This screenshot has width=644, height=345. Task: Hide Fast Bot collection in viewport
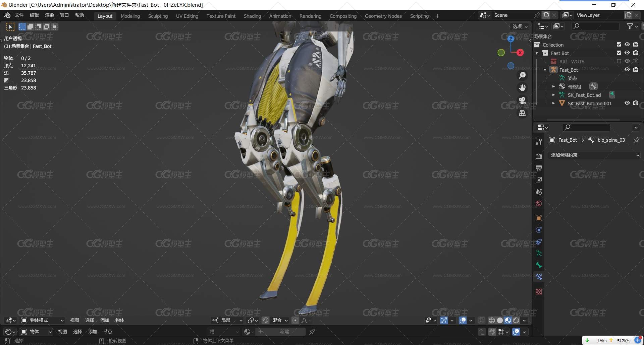627,53
